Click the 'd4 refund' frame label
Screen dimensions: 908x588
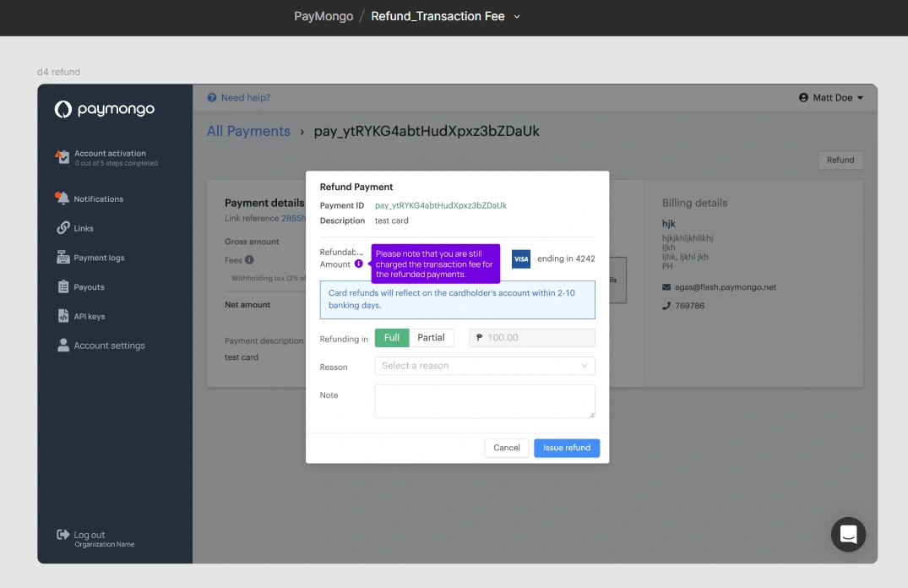(58, 72)
